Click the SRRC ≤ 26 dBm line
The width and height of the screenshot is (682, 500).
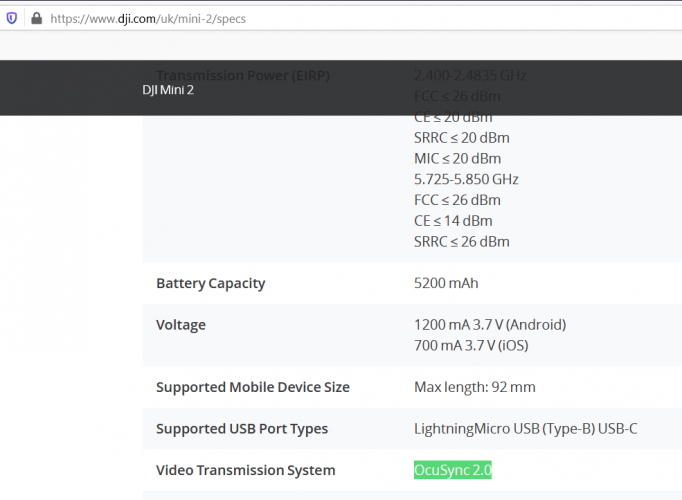pyautogui.click(x=461, y=242)
